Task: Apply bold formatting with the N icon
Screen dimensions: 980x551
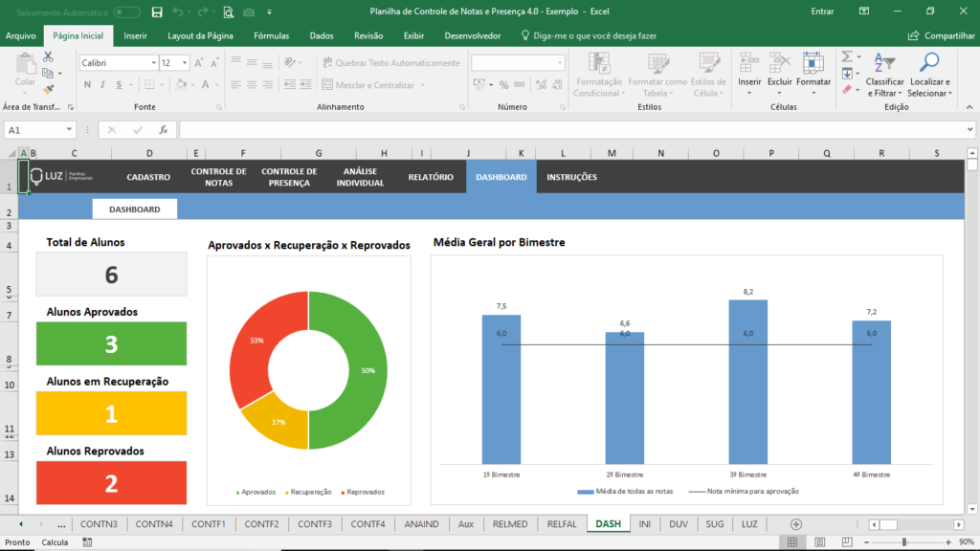Action: (87, 84)
